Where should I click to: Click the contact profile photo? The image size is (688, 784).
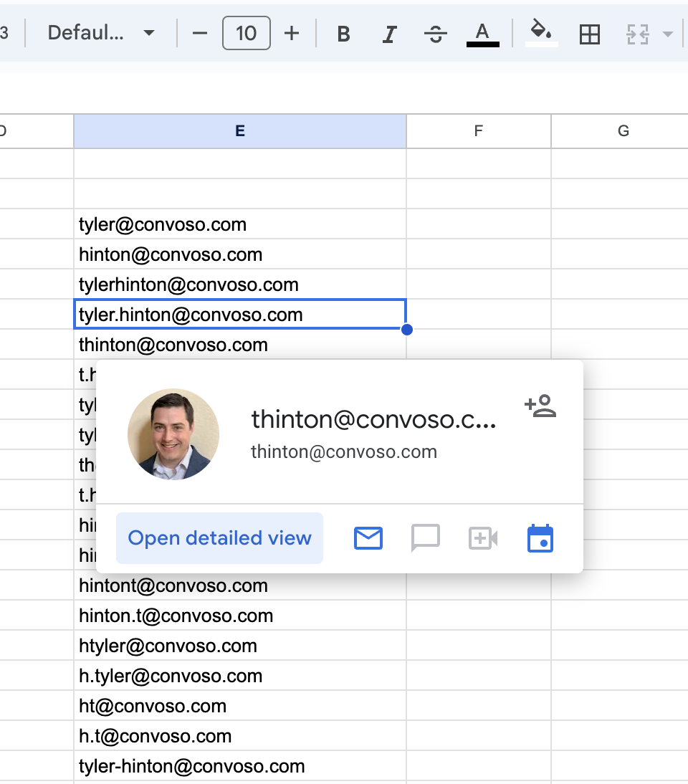[x=173, y=434]
